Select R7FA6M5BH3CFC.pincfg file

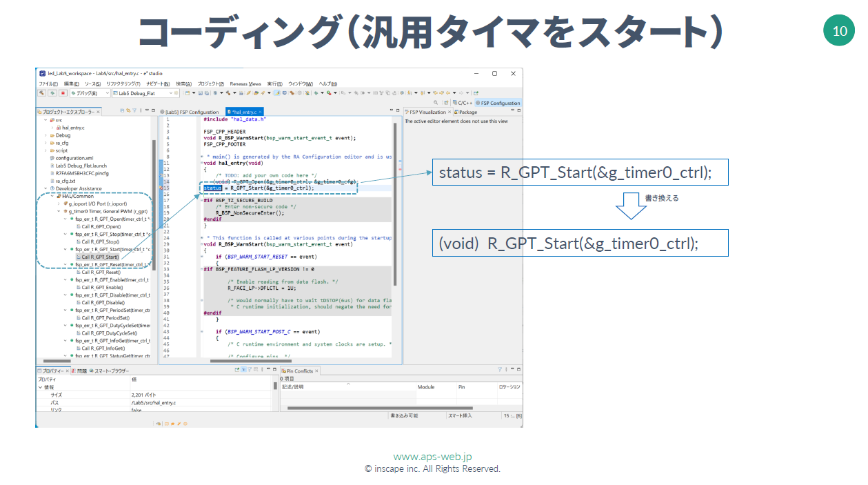[x=79, y=173]
